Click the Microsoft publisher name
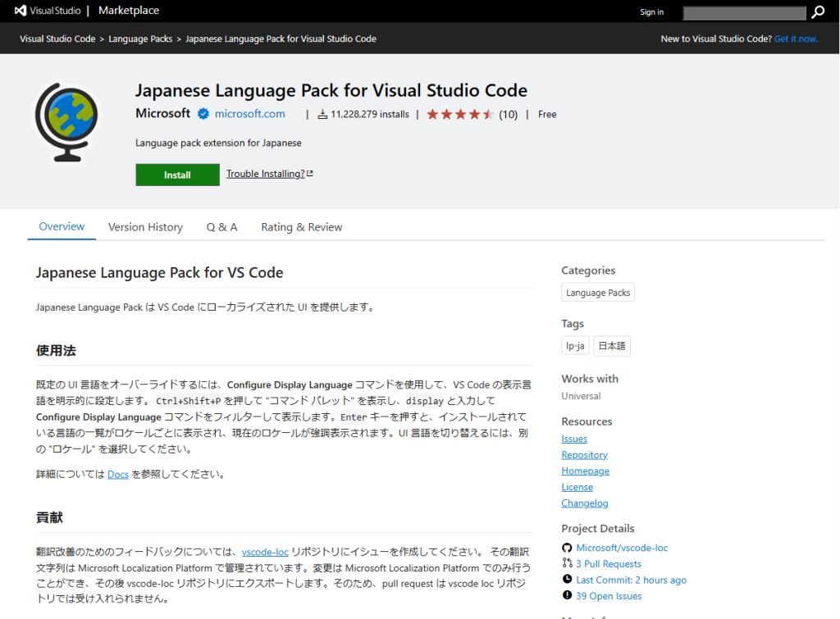The image size is (840, 619). [x=163, y=113]
